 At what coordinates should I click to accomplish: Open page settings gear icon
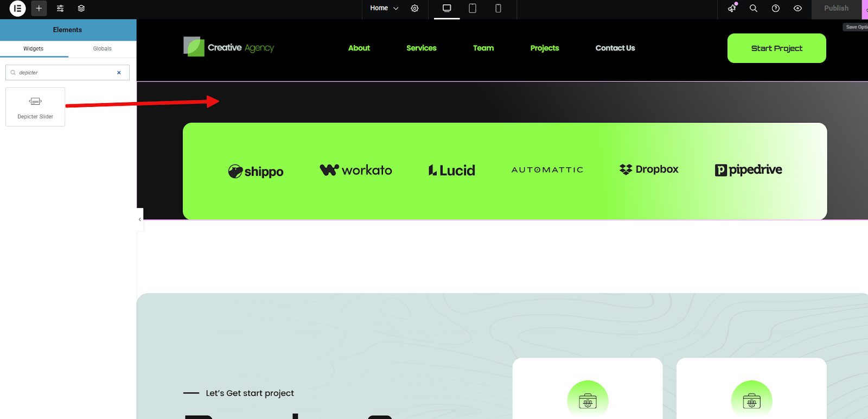click(415, 8)
